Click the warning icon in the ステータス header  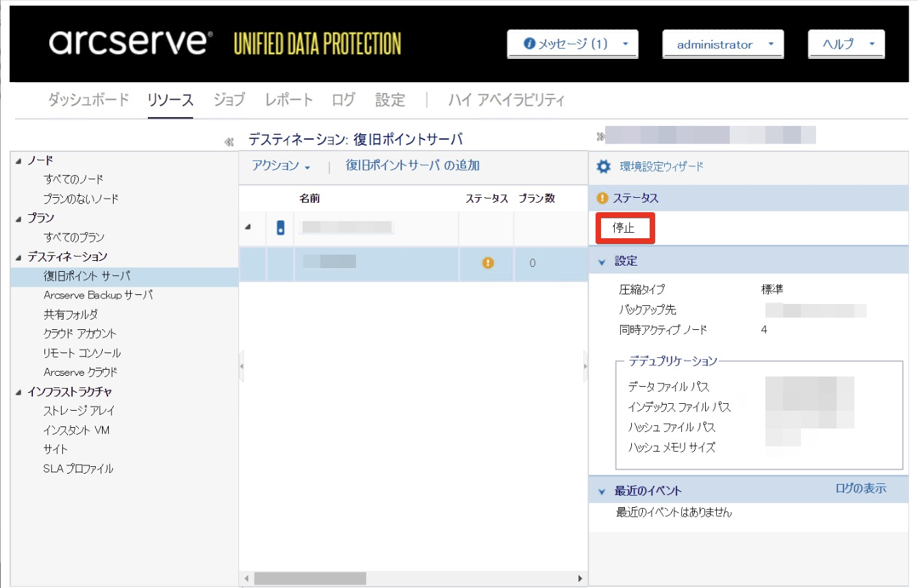tap(602, 198)
